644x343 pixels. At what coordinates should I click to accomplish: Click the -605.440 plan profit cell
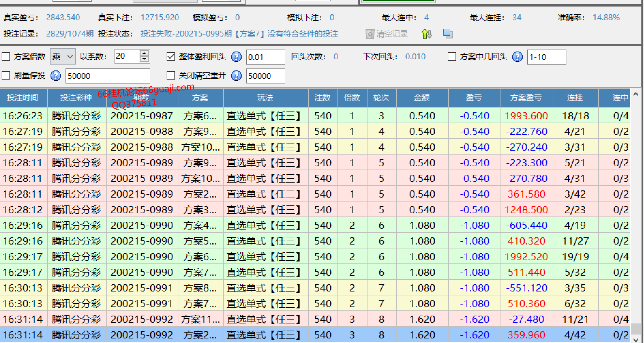527,225
